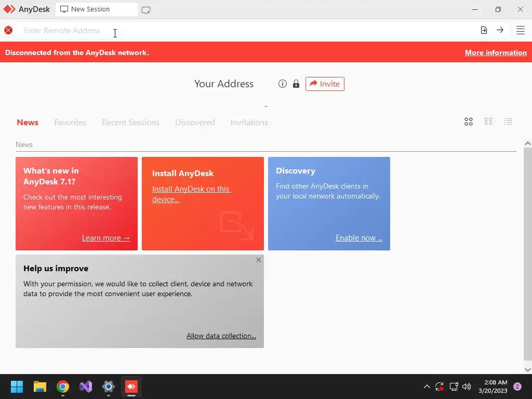Select the New Session tab
Image resolution: width=532 pixels, height=399 pixels.
97,9
